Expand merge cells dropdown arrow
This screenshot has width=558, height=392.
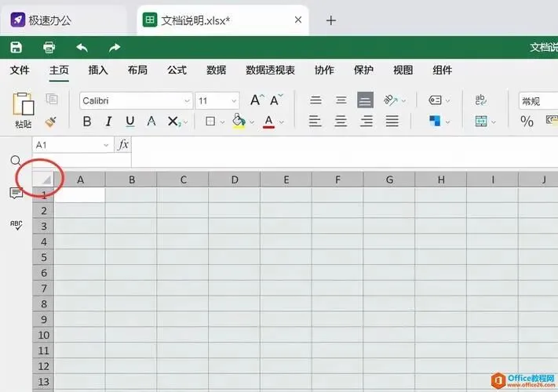pyautogui.click(x=494, y=122)
